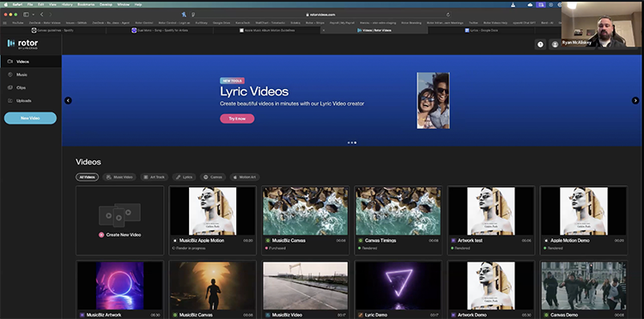Screen dimensions: 644x319
Task: Click "Render in progress" status text
Action: [191, 249]
